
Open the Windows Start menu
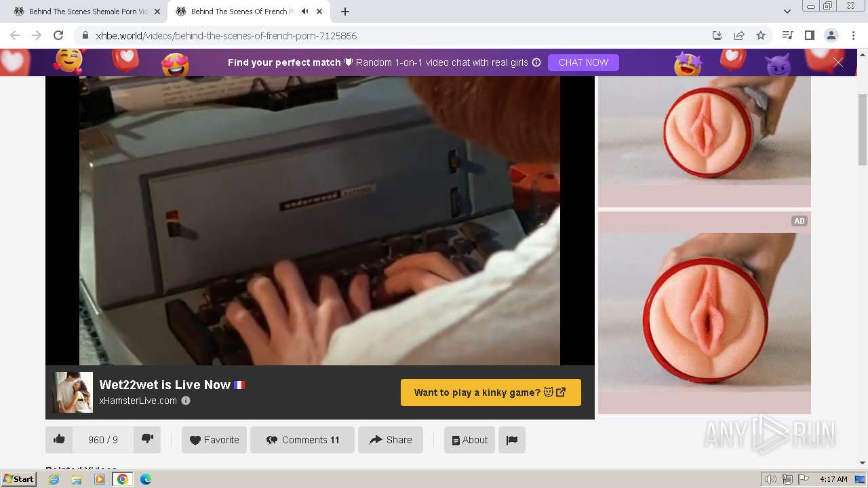[x=20, y=479]
